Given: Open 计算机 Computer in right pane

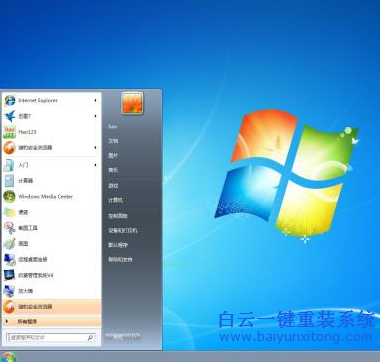Looking at the screenshot, I should (115, 200).
